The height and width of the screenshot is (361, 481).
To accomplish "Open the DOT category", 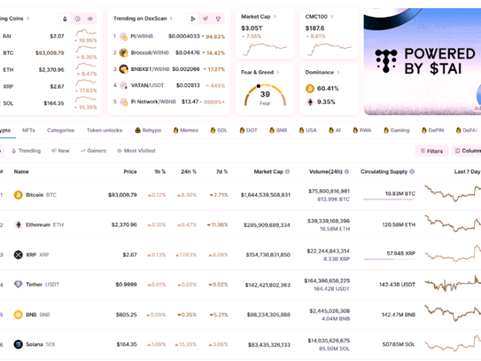I will click(x=248, y=130).
